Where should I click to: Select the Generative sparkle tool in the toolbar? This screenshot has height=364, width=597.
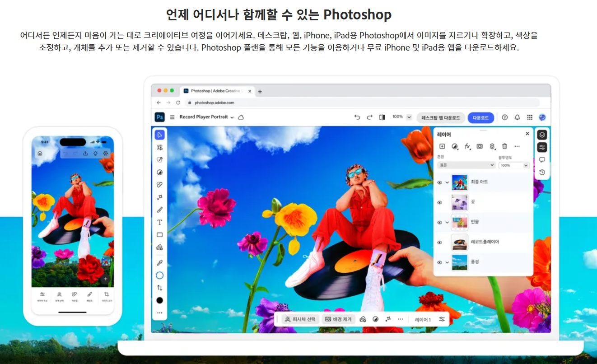click(x=159, y=197)
